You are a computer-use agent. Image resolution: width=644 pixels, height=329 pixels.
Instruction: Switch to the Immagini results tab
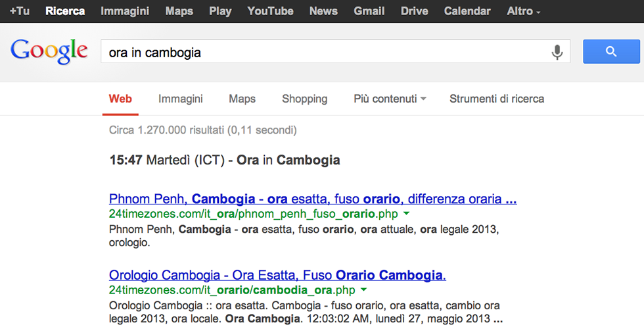pos(180,99)
